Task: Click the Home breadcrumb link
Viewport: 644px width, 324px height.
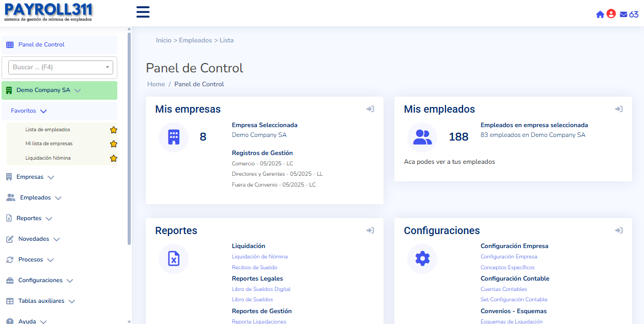Action: [156, 84]
